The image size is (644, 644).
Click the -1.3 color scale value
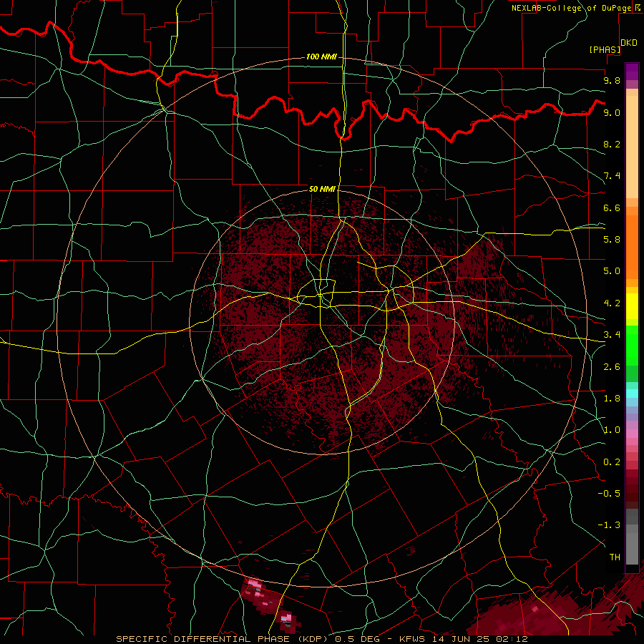609,525
